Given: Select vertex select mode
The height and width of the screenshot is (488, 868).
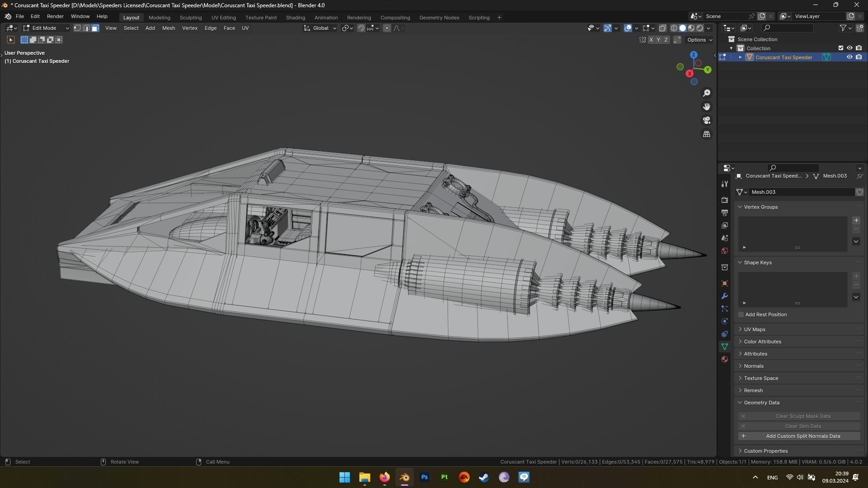Looking at the screenshot, I should pyautogui.click(x=77, y=28).
